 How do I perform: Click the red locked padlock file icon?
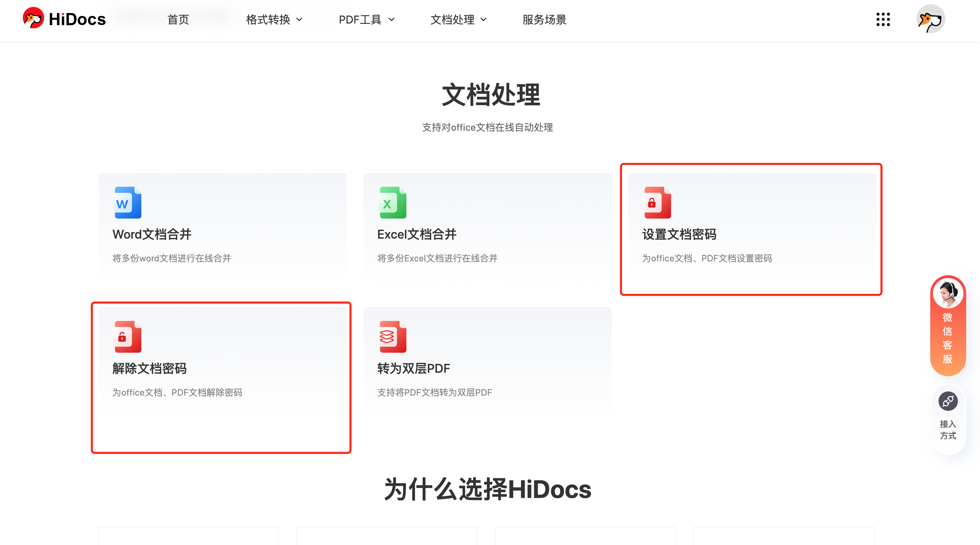657,202
